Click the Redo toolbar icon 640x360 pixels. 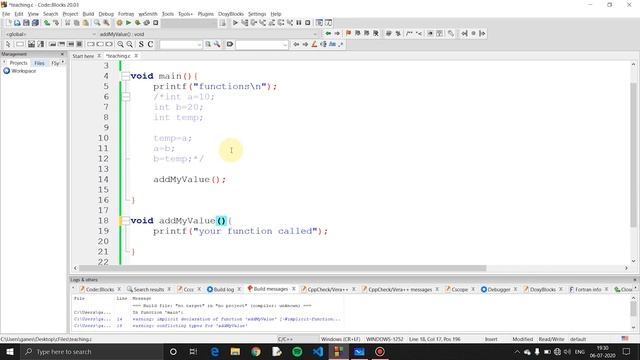coord(56,23)
